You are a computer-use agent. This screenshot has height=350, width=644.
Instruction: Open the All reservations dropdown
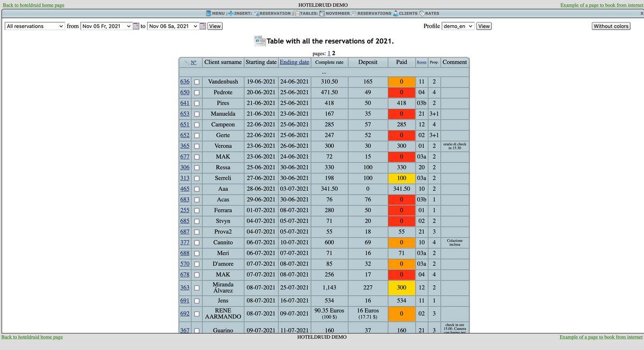(x=35, y=26)
